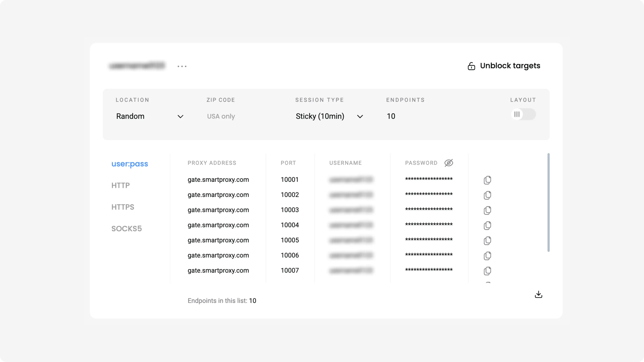Copy credentials for port 10006
The width and height of the screenshot is (644, 362).
tap(487, 256)
